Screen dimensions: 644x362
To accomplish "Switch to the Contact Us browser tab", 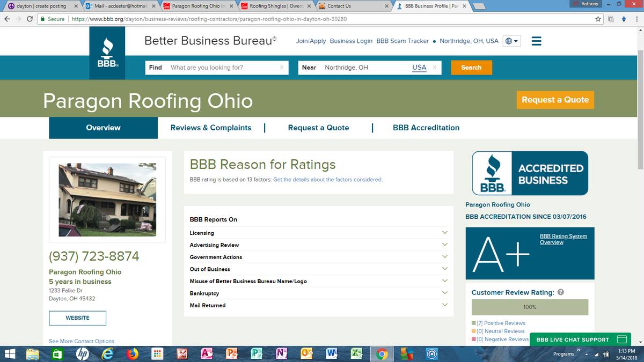I will coord(353,6).
